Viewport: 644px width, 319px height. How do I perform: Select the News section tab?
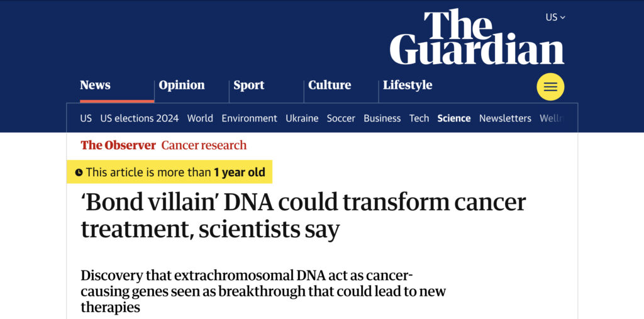coord(96,85)
